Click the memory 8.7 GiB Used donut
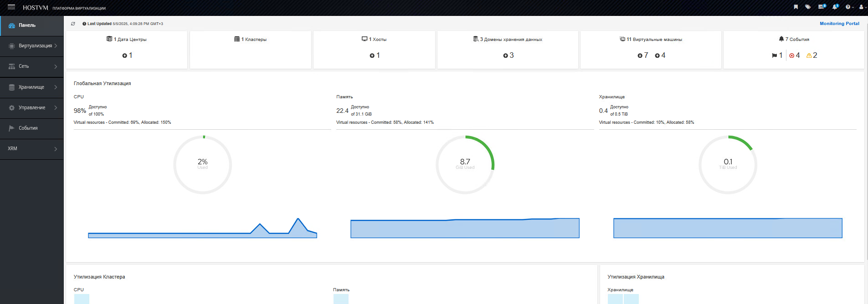Viewport: 868px width, 304px height. tap(465, 165)
